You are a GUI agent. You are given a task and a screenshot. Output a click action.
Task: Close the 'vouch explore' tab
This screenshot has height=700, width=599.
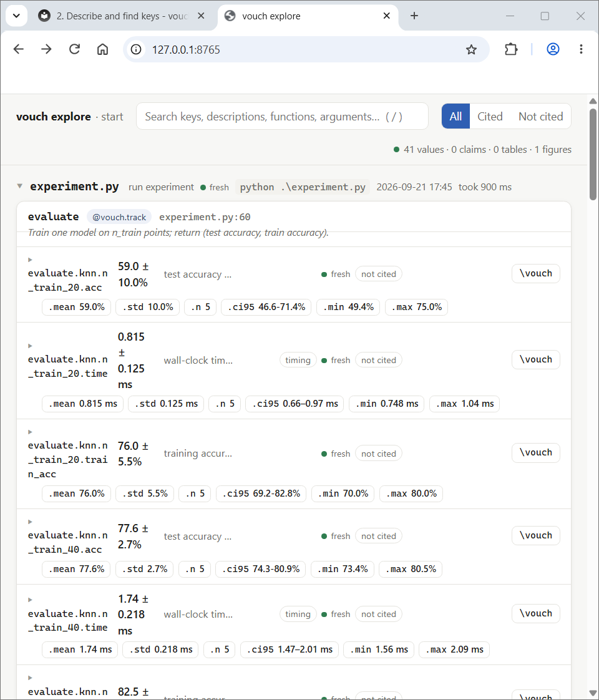386,16
